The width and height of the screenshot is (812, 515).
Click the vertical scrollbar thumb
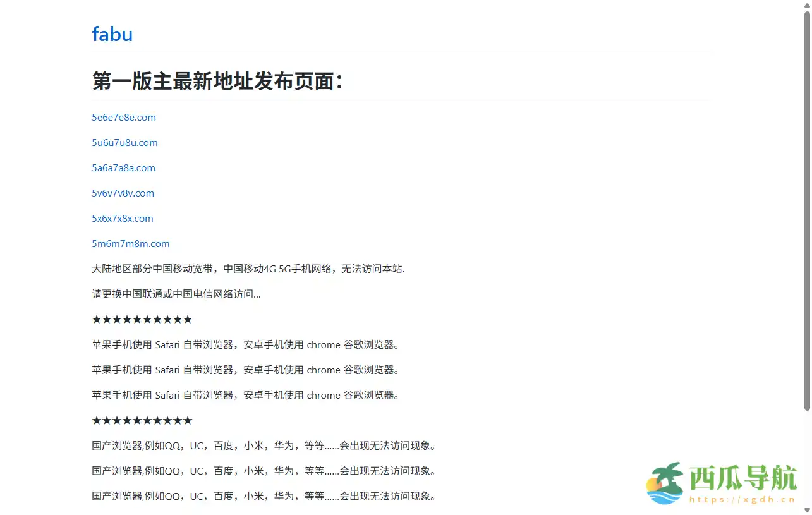tap(807, 209)
